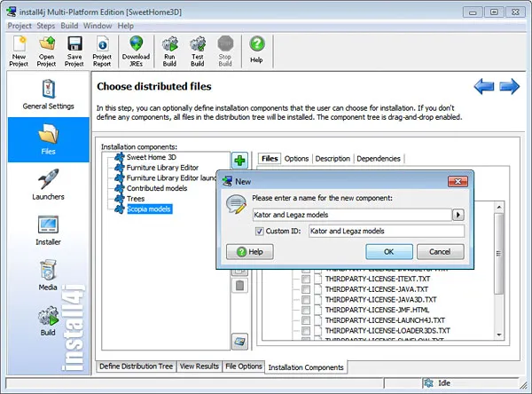
Task: Switch to the Dependencies tab
Action: point(379,159)
